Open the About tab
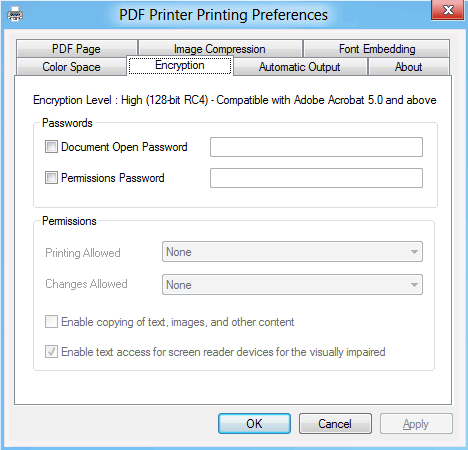The height and width of the screenshot is (450, 468). coord(409,67)
